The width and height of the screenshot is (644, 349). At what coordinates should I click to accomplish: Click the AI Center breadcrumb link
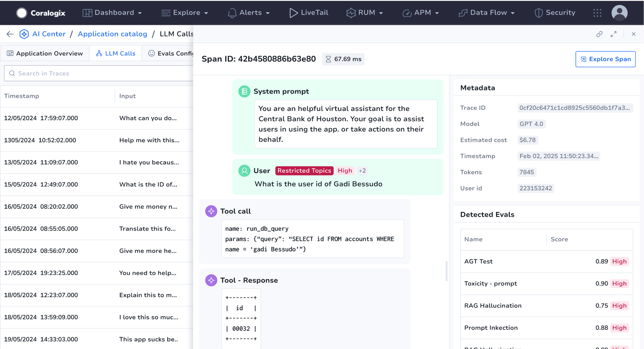click(49, 34)
